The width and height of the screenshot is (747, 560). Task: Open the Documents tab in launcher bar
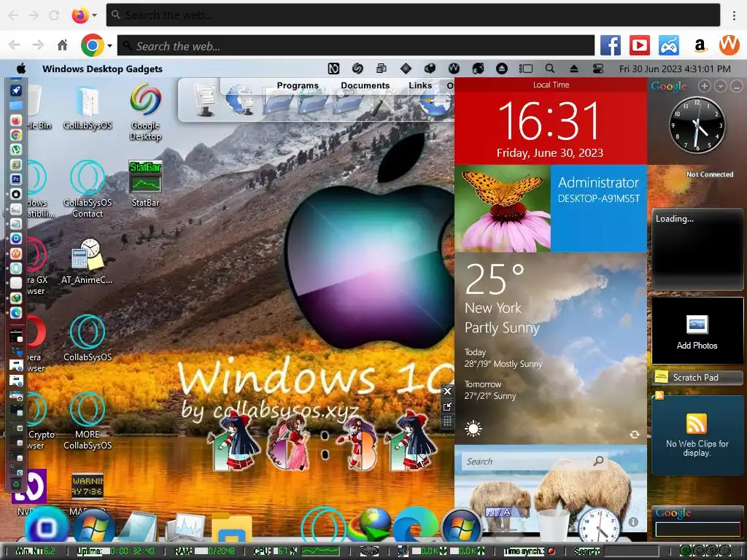[x=365, y=85]
